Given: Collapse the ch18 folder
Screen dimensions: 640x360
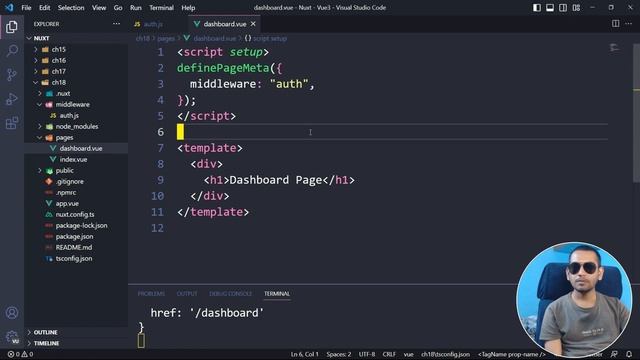Looking at the screenshot, I should [x=76, y=82].
